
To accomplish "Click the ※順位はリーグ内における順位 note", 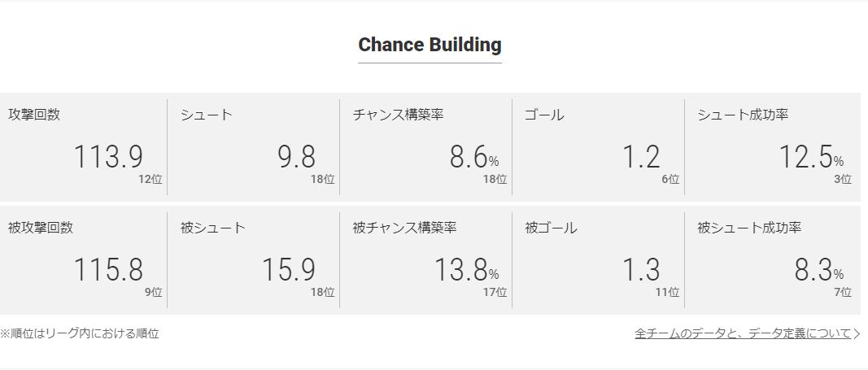I will coord(79,333).
